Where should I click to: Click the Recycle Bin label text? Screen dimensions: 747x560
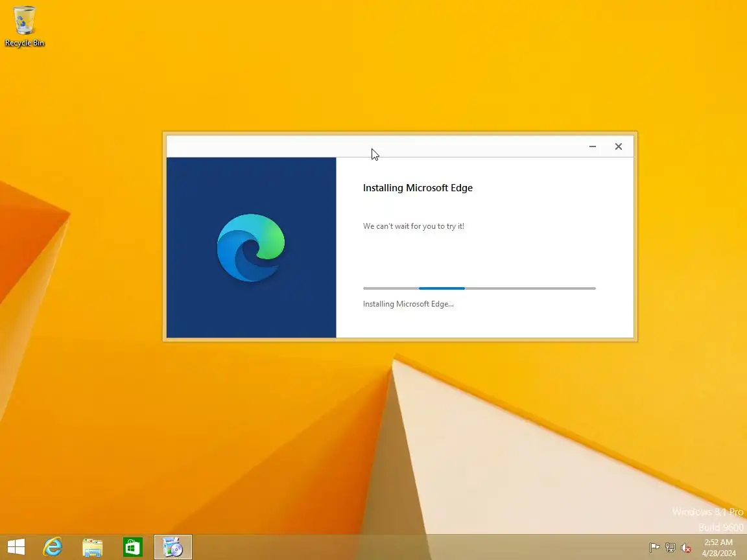[x=24, y=43]
